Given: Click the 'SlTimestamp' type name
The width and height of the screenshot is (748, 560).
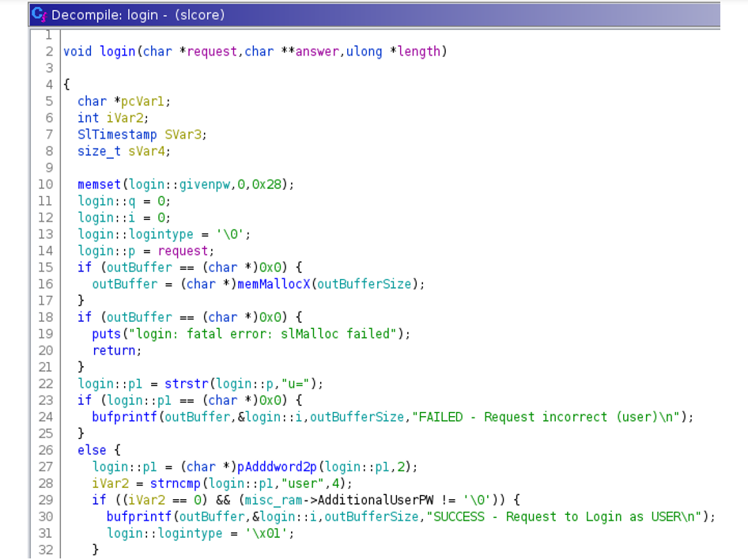Looking at the screenshot, I should point(117,134).
